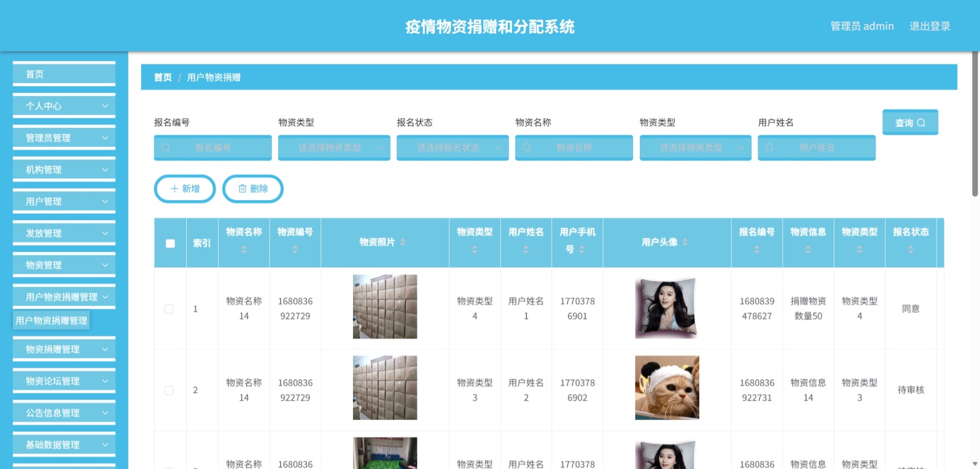Check the checkbox for row 1

coord(169,309)
